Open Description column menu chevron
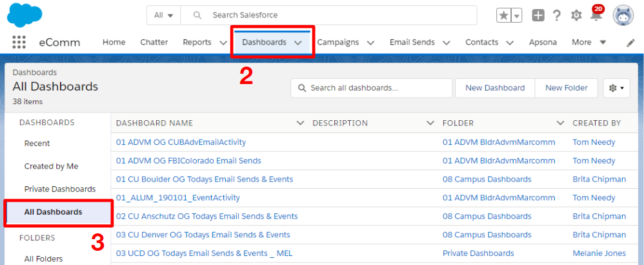644x265 pixels. click(430, 123)
